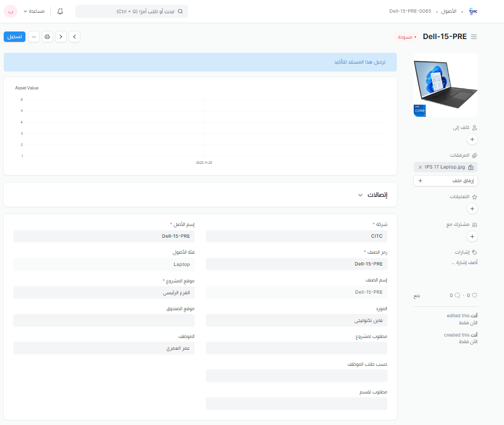The width and height of the screenshot is (504, 425).
Task: Click the print icon in the toolbar
Action: click(47, 37)
